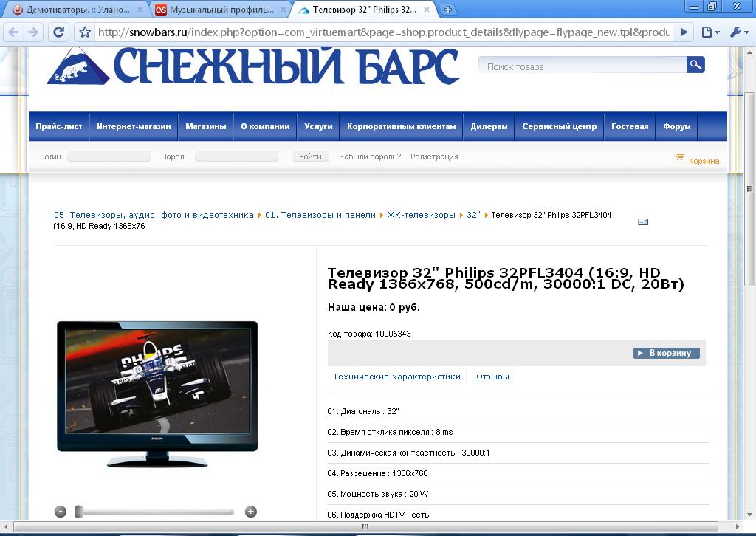Switch to Технические характеристики tab

396,377
